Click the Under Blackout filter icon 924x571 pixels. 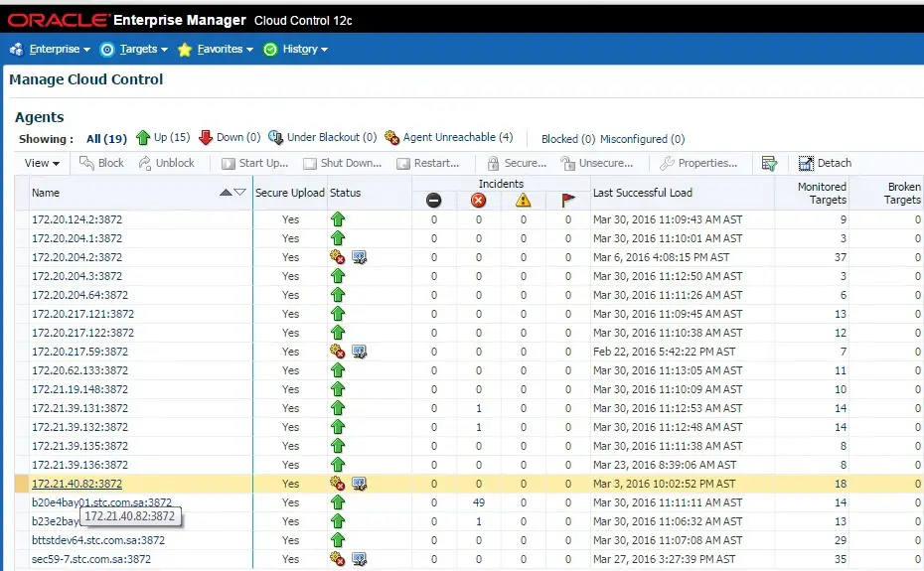coord(276,137)
